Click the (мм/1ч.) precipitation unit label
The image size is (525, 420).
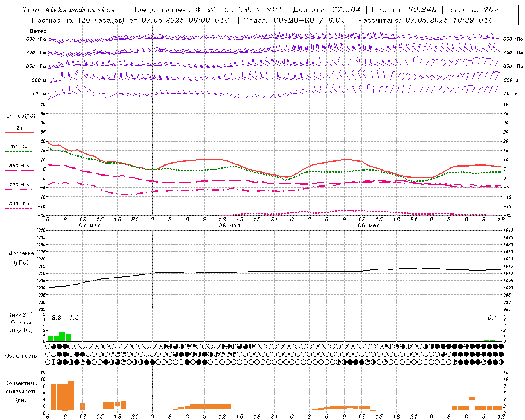(21, 330)
